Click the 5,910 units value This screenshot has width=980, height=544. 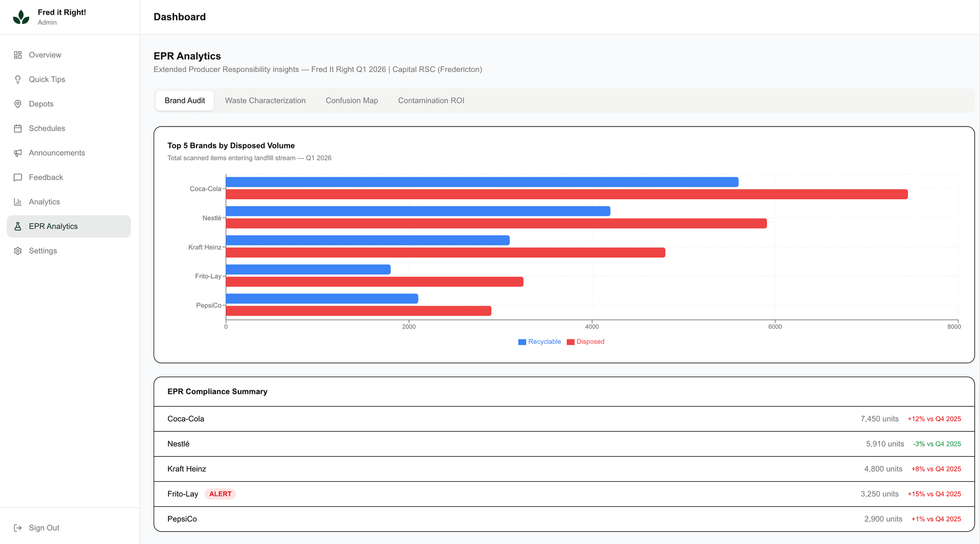point(885,444)
